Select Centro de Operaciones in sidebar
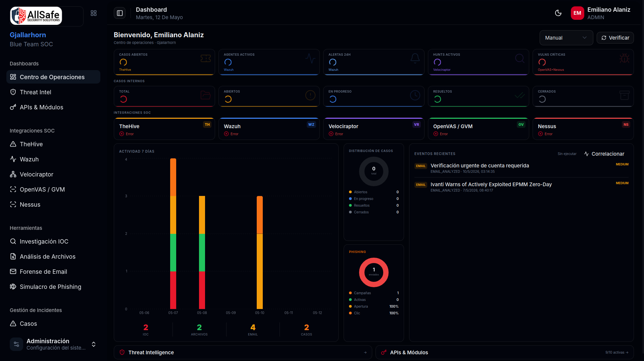This screenshot has height=361, width=644. pos(53,77)
